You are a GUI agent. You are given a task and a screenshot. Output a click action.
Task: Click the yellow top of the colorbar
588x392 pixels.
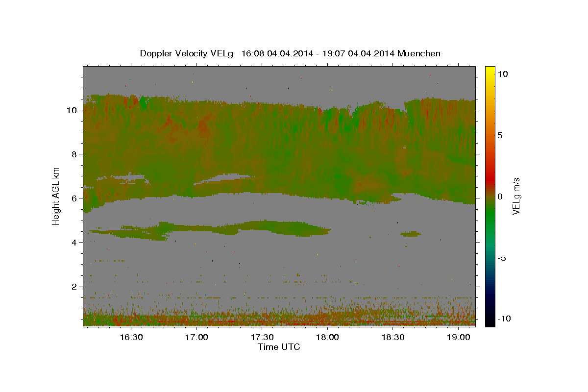coord(490,71)
